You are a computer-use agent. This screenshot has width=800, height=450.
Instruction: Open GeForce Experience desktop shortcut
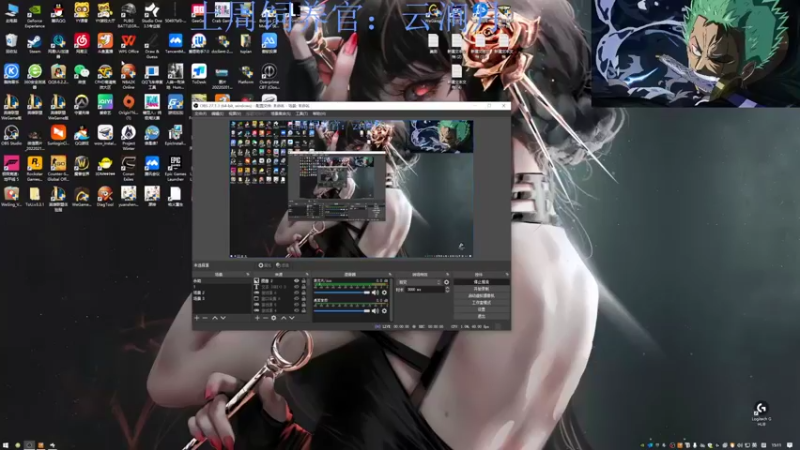[35, 14]
